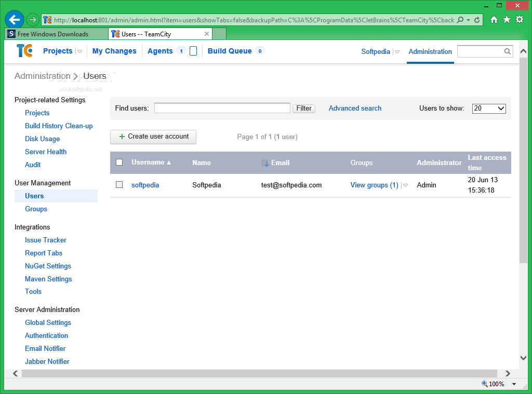Go back with the browser back arrow

pyautogui.click(x=14, y=20)
